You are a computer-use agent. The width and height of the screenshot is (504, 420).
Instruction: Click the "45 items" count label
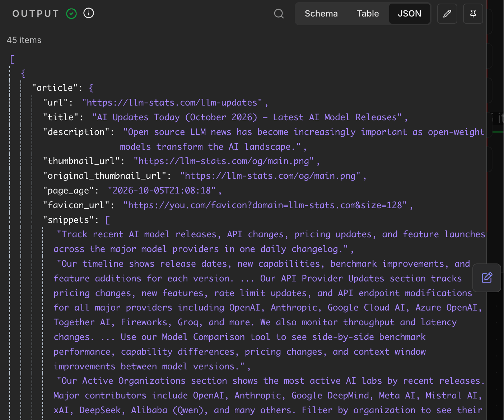click(24, 40)
